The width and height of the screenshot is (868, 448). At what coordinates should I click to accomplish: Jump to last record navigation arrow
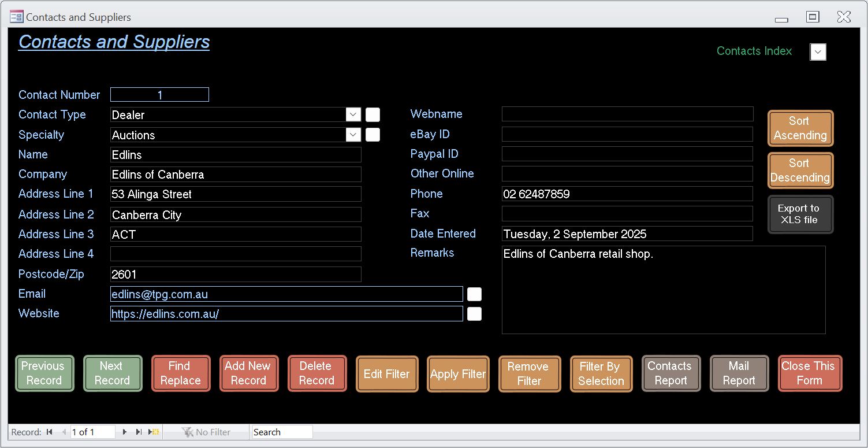pyautogui.click(x=139, y=432)
